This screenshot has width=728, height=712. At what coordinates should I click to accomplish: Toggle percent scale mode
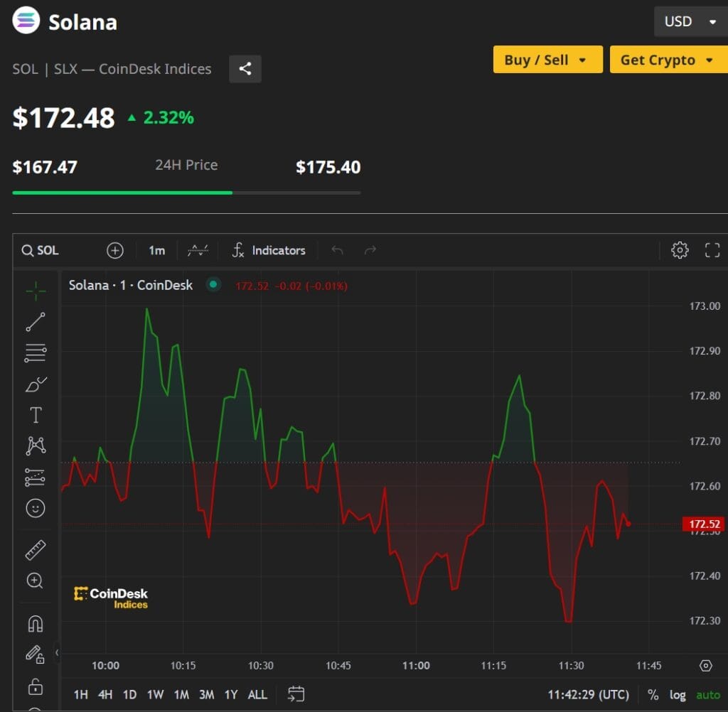coord(653,694)
